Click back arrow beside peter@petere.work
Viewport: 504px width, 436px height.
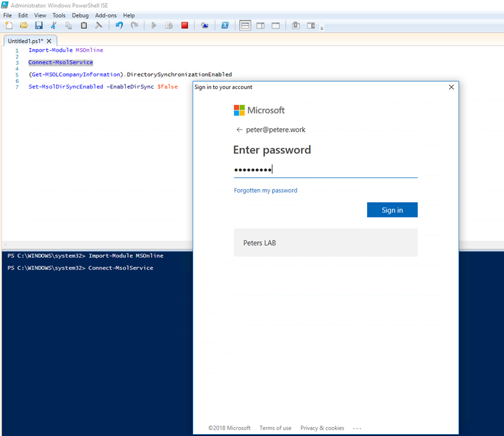pyautogui.click(x=239, y=130)
